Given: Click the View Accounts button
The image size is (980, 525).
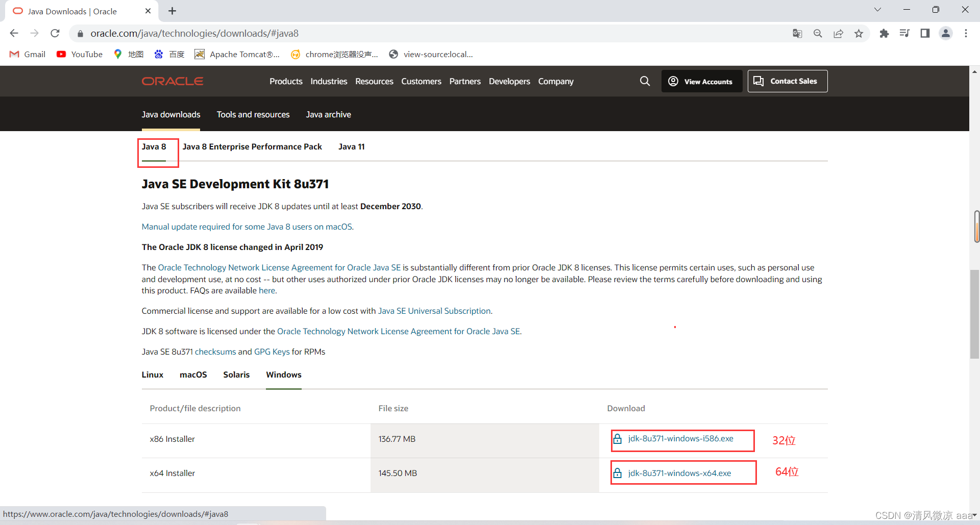Looking at the screenshot, I should [702, 81].
